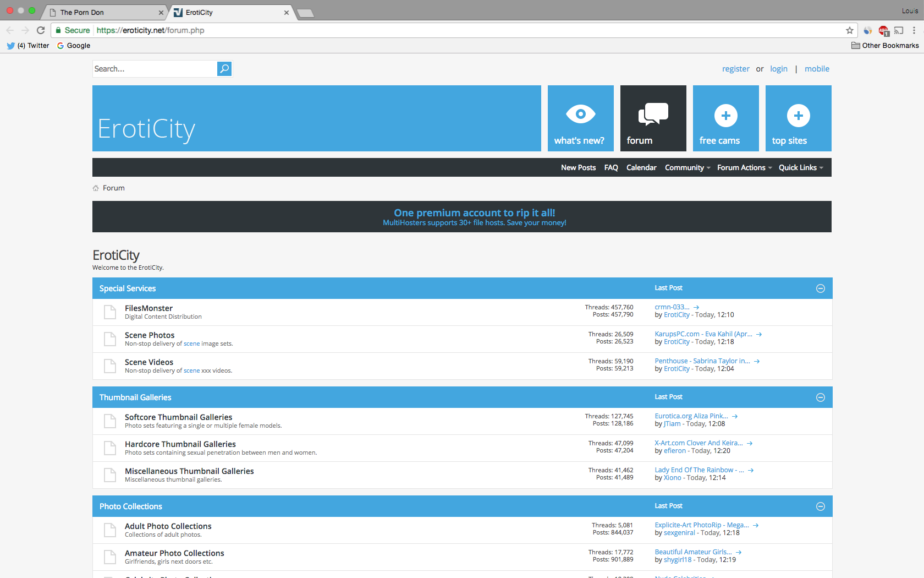
Task: Go to last post arrow for KarupsPC.com
Action: (759, 334)
